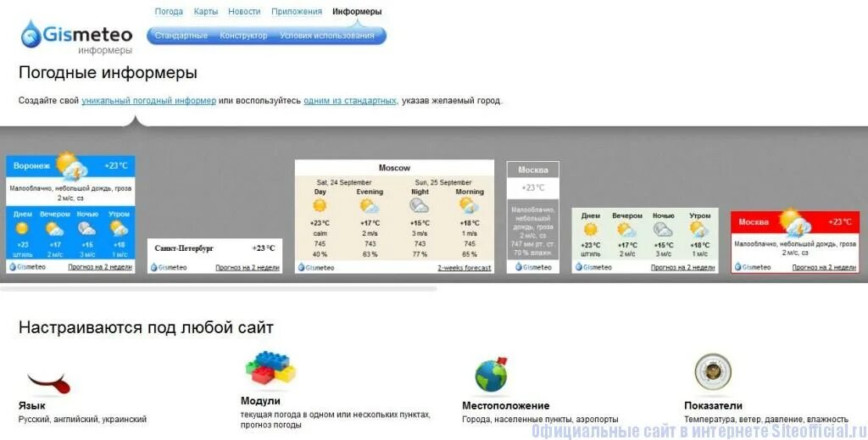Image resolution: width=868 pixels, height=440 pixels.
Task: Open the Карты navigation link
Action: click(x=206, y=11)
